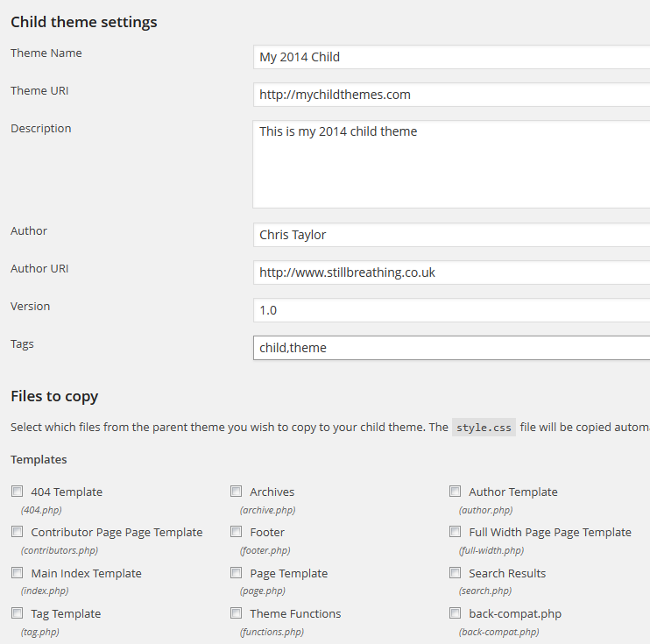Click the (footer.php) filename text
Viewport: 650px width, 644px height.
(x=265, y=550)
